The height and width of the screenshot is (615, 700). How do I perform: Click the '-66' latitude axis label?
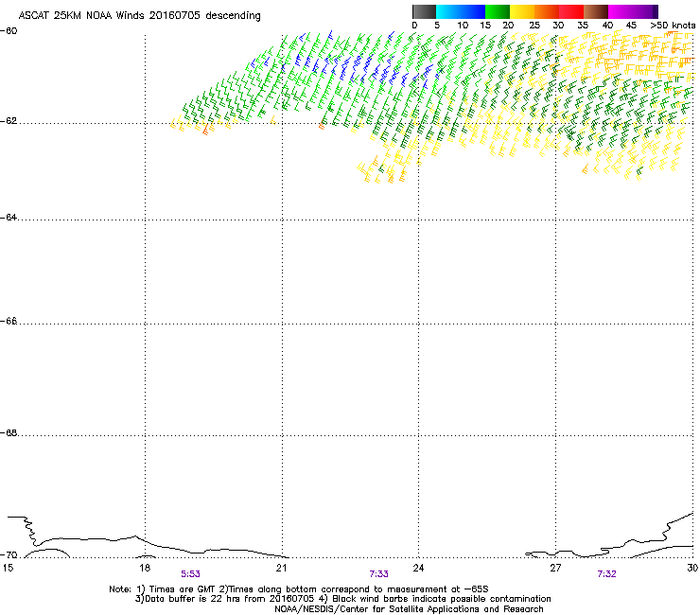pos(9,322)
